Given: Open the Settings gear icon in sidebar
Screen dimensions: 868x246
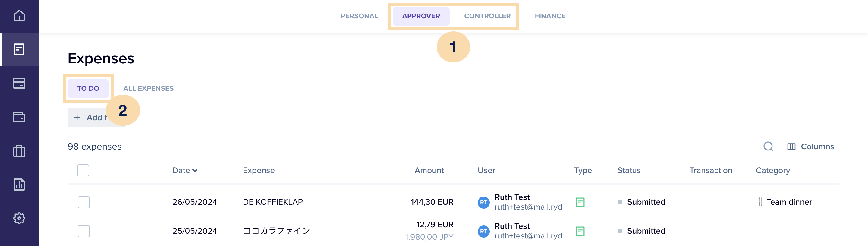Looking at the screenshot, I should 19,218.
